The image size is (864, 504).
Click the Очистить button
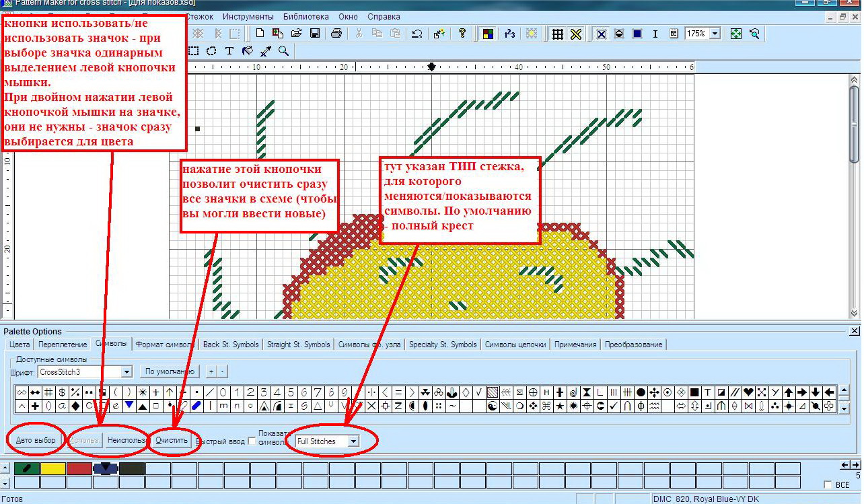click(172, 441)
